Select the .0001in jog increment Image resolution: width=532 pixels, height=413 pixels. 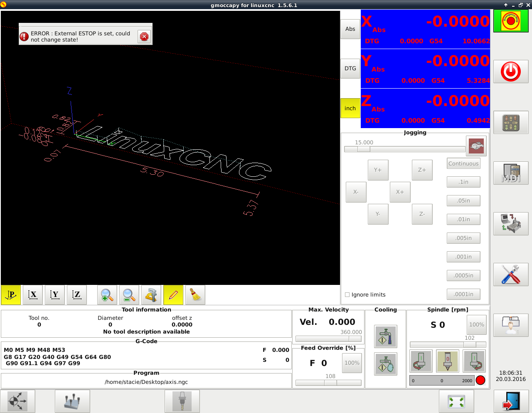coord(464,294)
